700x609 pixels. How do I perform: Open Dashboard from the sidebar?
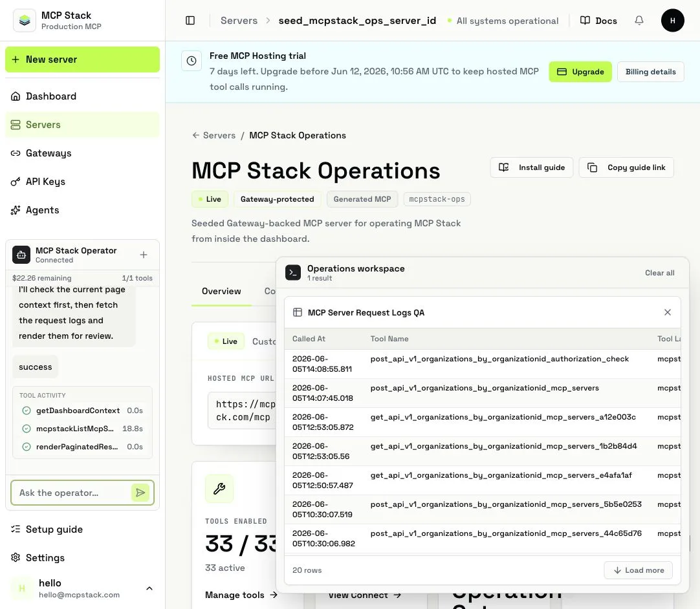coord(82,96)
